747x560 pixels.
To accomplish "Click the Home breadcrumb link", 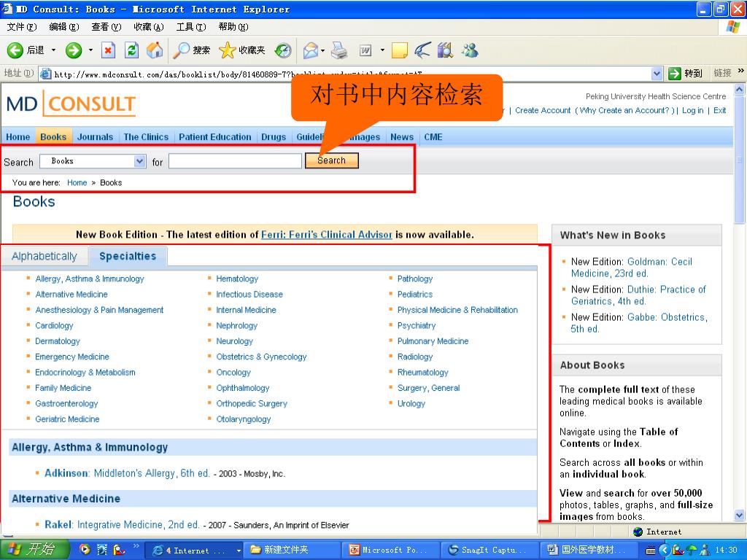I will point(77,183).
